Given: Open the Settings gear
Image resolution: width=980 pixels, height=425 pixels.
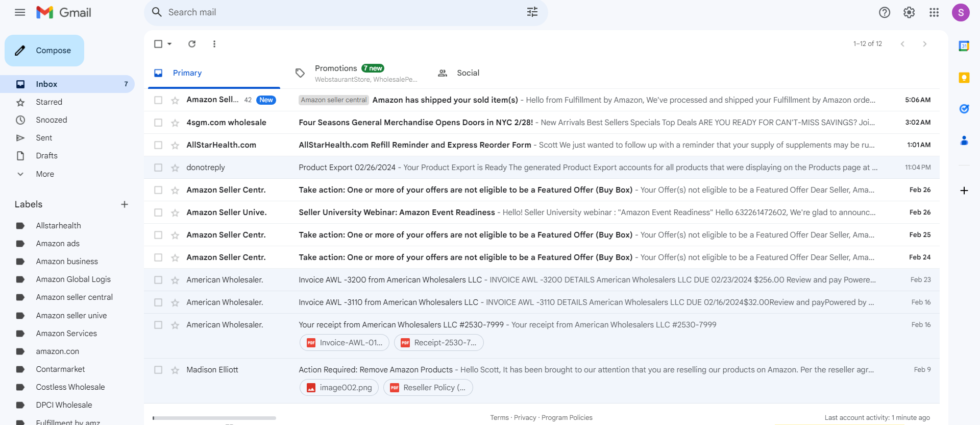Looking at the screenshot, I should click(x=909, y=12).
